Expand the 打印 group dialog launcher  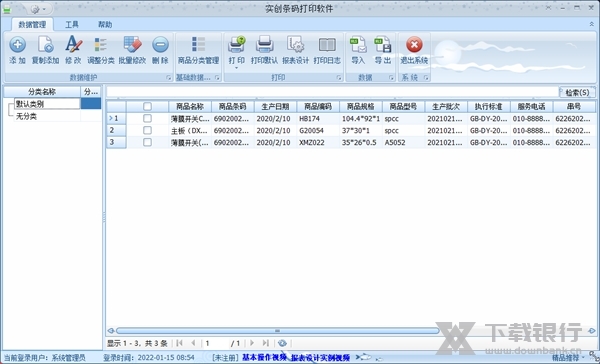point(339,78)
